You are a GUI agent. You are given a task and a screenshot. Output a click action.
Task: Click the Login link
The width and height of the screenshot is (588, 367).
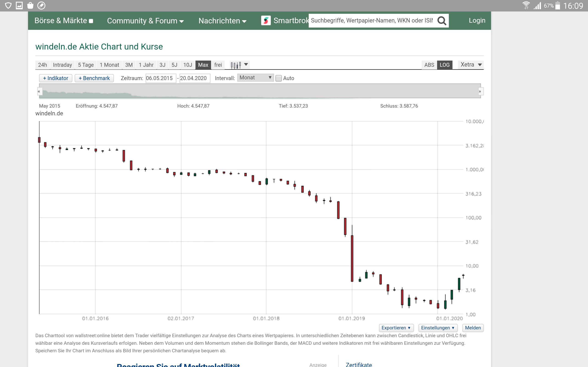477,20
